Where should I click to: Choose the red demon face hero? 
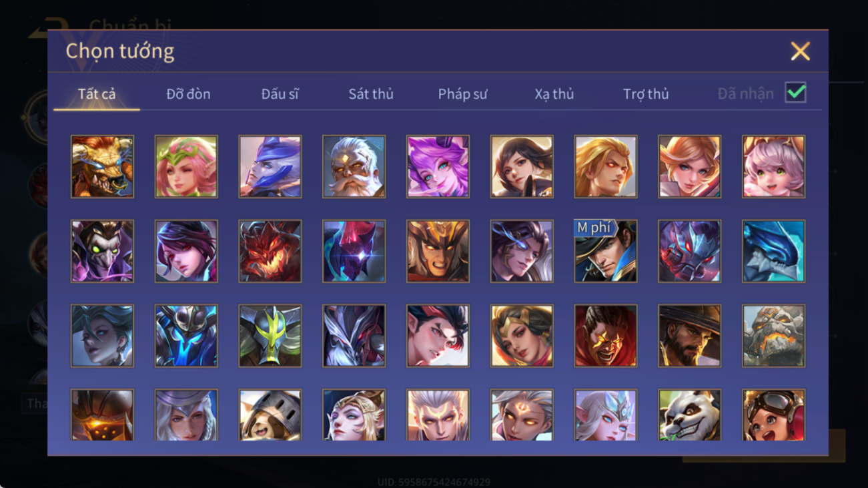[270, 251]
